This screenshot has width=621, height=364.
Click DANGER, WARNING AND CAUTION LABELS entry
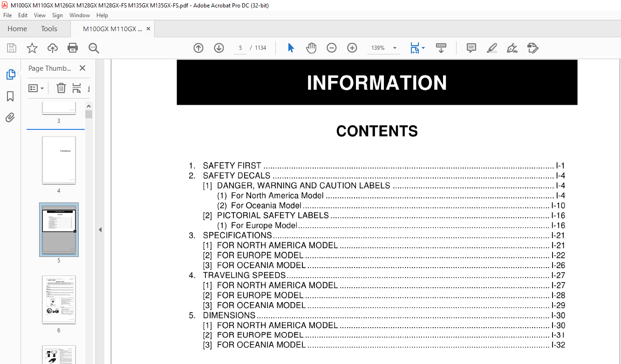tap(384, 186)
